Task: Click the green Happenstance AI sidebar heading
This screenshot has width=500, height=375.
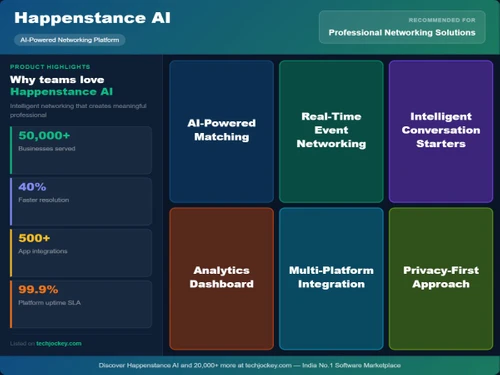Action: pos(62,92)
